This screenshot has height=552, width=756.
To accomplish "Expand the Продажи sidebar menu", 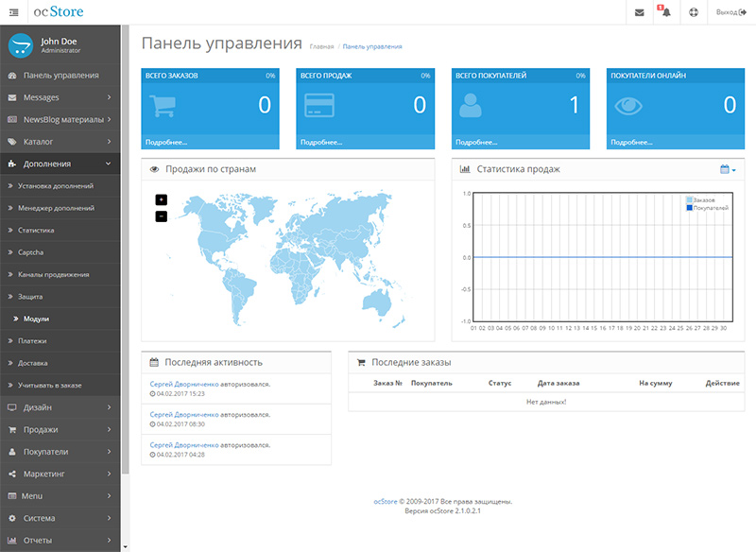I will [x=60, y=429].
